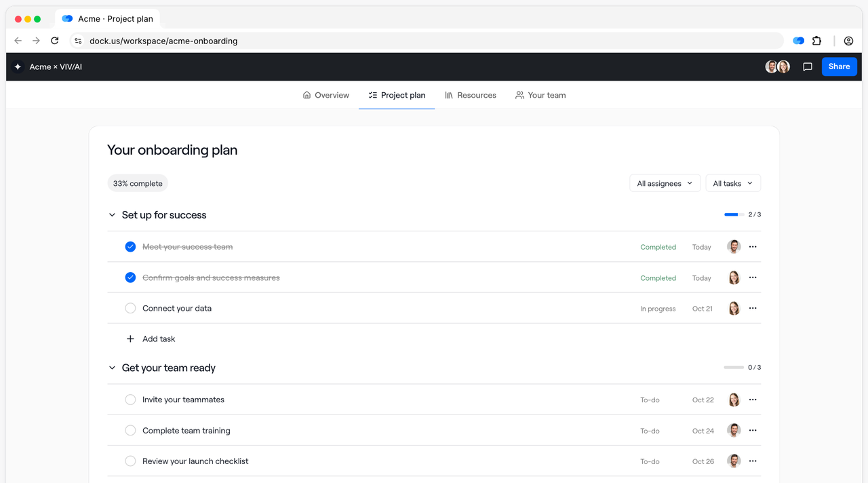Click the Oct 24 due date
Image resolution: width=868 pixels, height=483 pixels.
703,431
